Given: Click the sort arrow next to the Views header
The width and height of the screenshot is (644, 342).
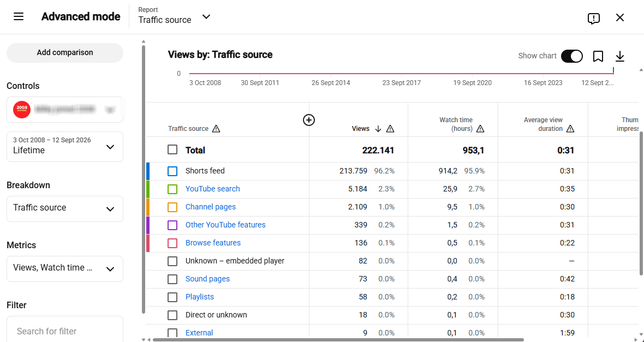Looking at the screenshot, I should click(x=378, y=129).
